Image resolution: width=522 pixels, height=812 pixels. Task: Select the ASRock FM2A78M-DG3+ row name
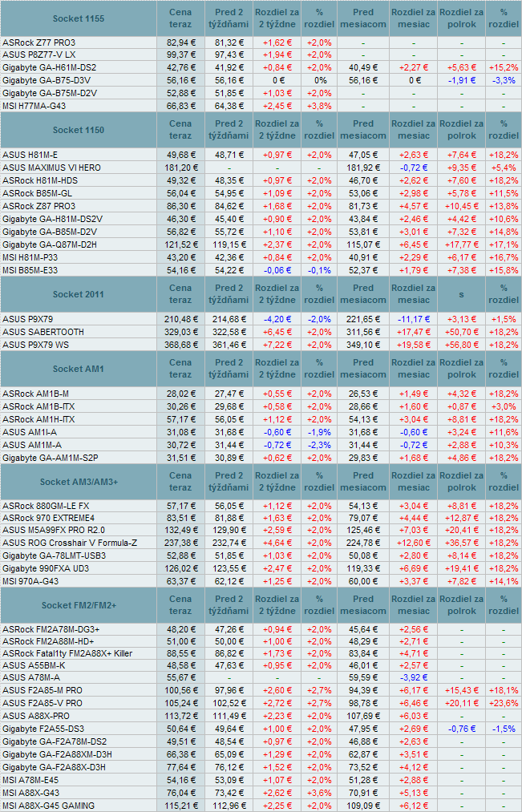51,629
